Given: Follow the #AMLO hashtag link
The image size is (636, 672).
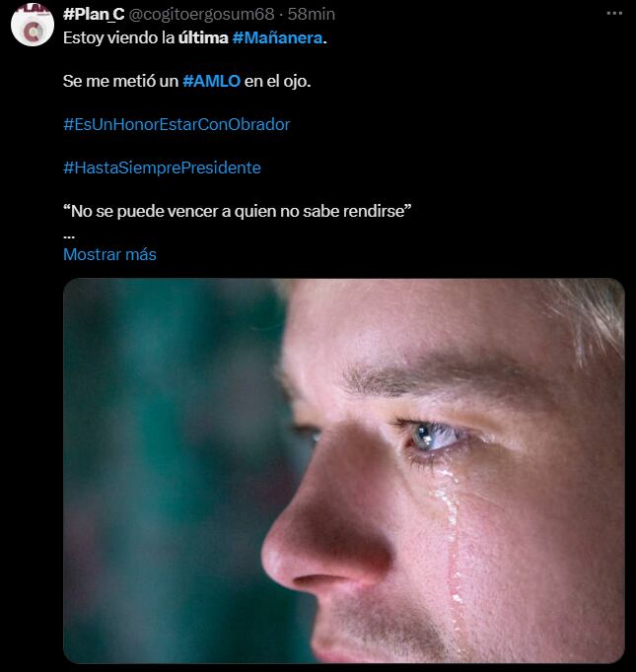Looking at the screenshot, I should pyautogui.click(x=211, y=81).
